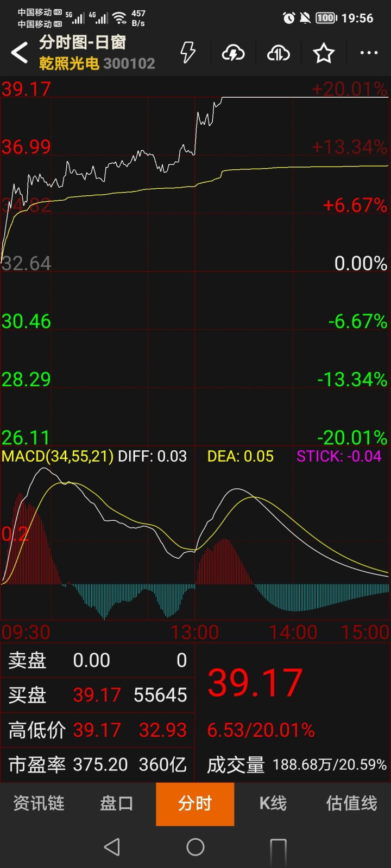This screenshot has width=391, height=868.
Task: Tap the muted bell status icon
Action: coord(305,18)
